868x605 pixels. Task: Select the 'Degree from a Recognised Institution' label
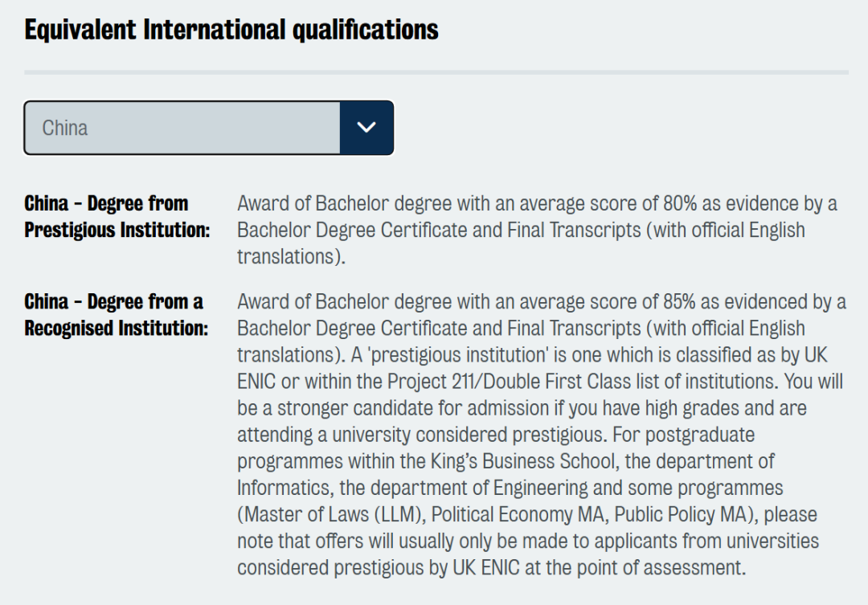(x=116, y=315)
